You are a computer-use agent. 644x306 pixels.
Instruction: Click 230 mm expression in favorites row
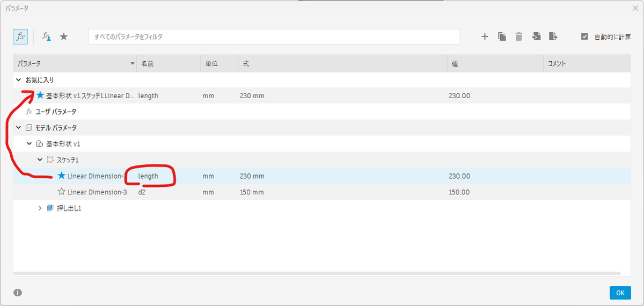click(252, 96)
